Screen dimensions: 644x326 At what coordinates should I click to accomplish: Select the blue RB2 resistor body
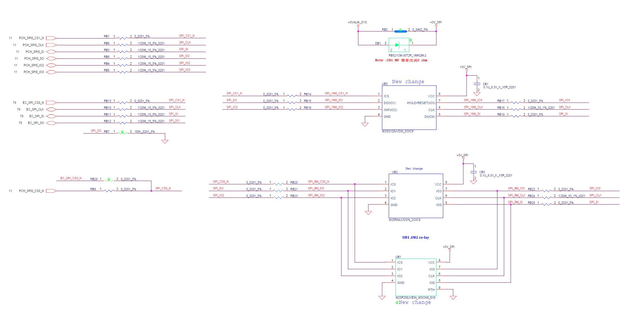(x=400, y=31)
